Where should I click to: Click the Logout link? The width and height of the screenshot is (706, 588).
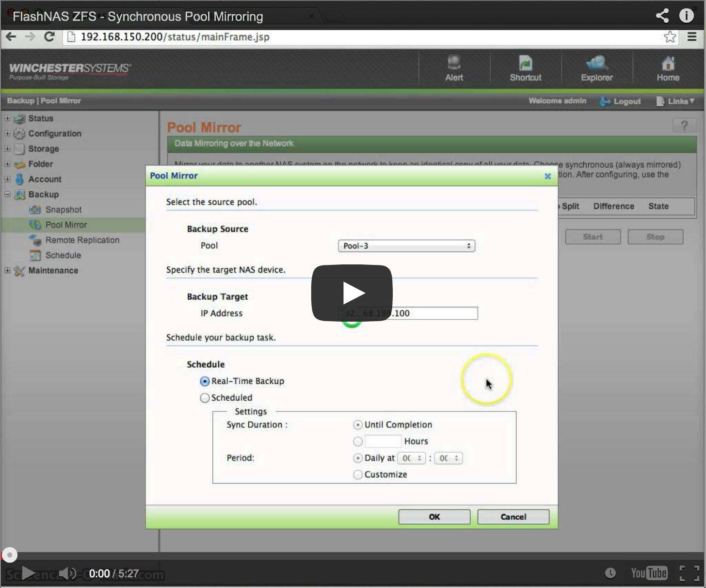[620, 101]
